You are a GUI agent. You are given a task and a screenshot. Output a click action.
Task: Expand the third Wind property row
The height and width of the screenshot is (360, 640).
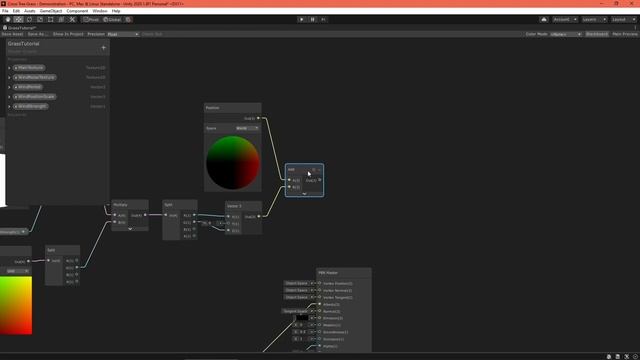point(9,87)
